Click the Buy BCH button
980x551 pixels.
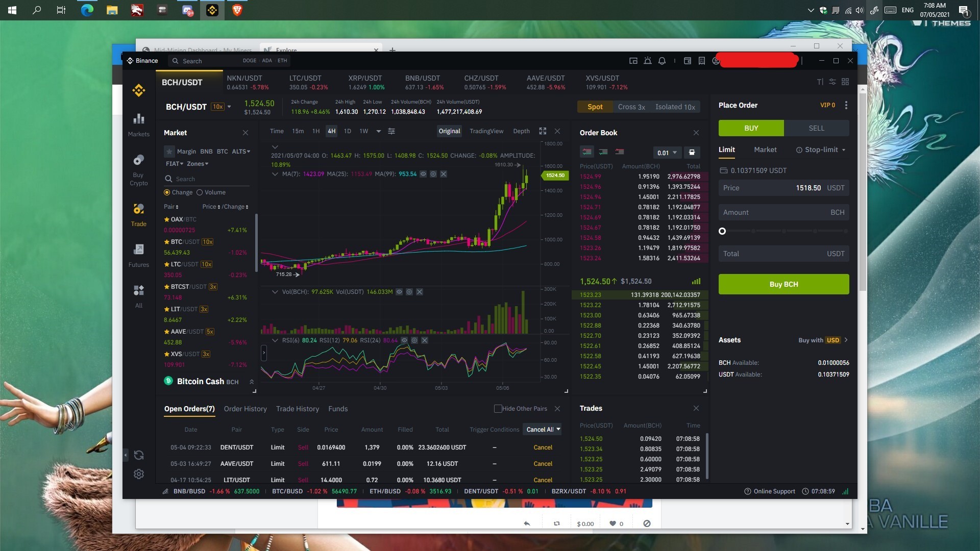click(784, 284)
